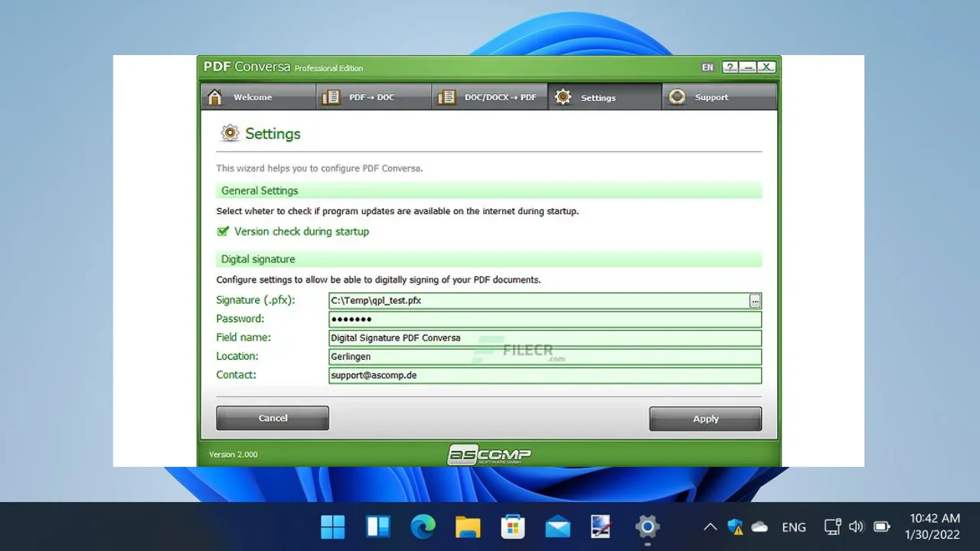The width and height of the screenshot is (980, 551).
Task: Open the Windows Start menu
Action: click(x=333, y=527)
